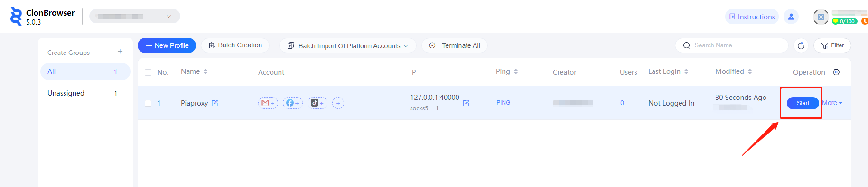Open column settings gear beside Operation

point(836,72)
